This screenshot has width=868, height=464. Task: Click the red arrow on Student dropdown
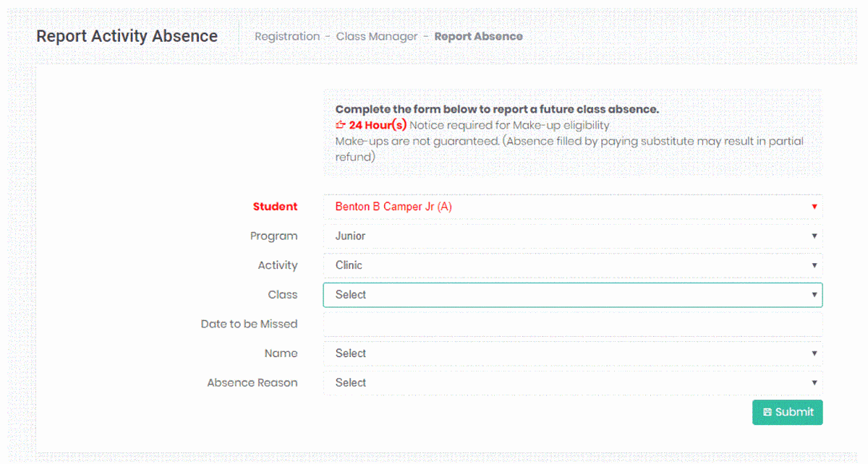(814, 207)
